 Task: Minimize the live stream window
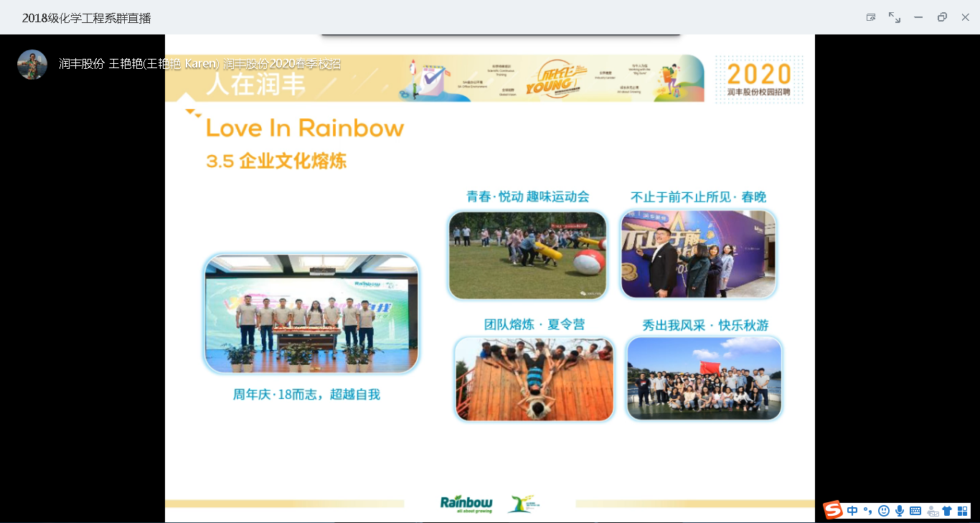(x=918, y=17)
